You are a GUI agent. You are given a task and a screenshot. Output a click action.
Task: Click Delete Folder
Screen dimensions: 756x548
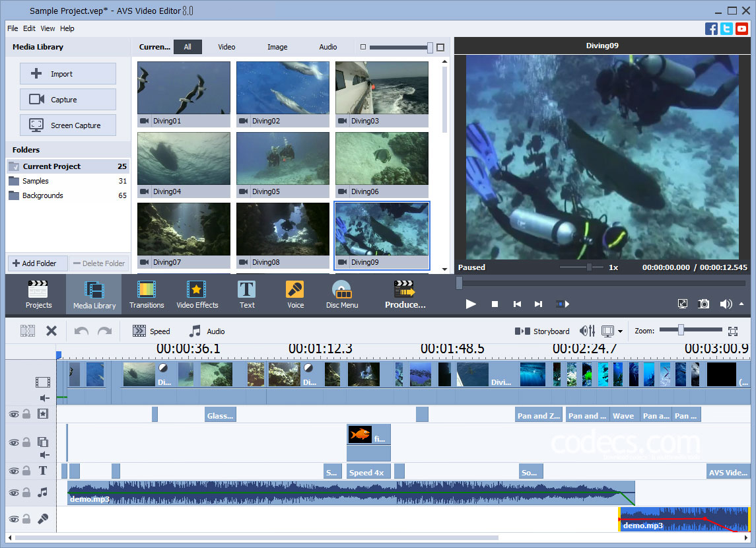pyautogui.click(x=99, y=263)
